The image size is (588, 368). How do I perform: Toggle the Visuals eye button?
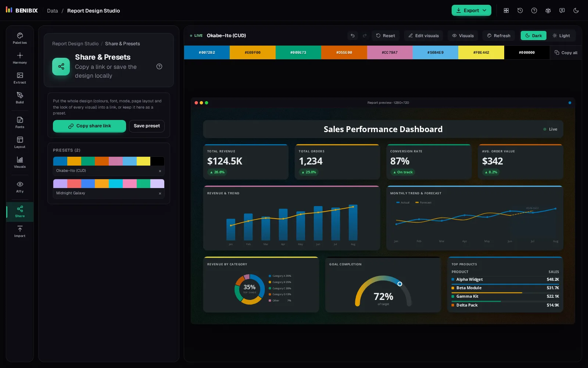463,36
